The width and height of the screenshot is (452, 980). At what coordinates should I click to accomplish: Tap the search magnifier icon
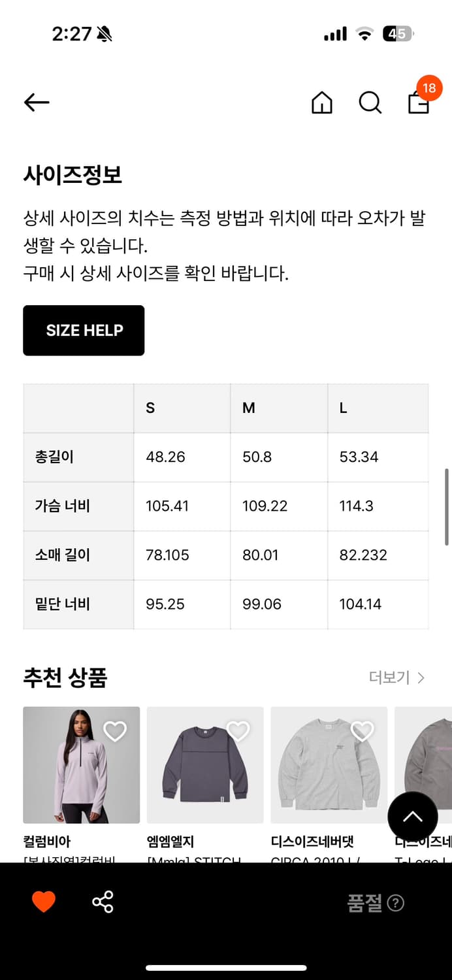(370, 103)
